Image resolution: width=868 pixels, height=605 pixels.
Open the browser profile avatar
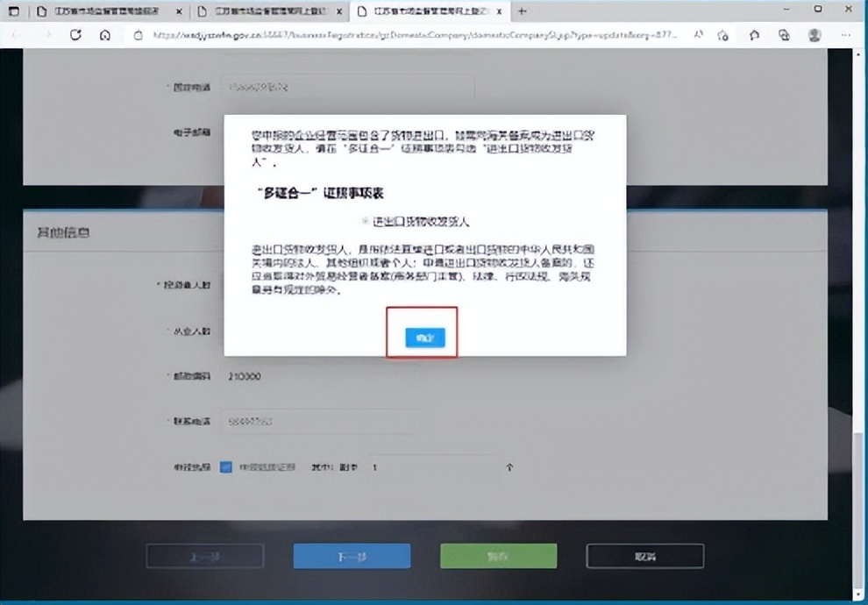[814, 35]
